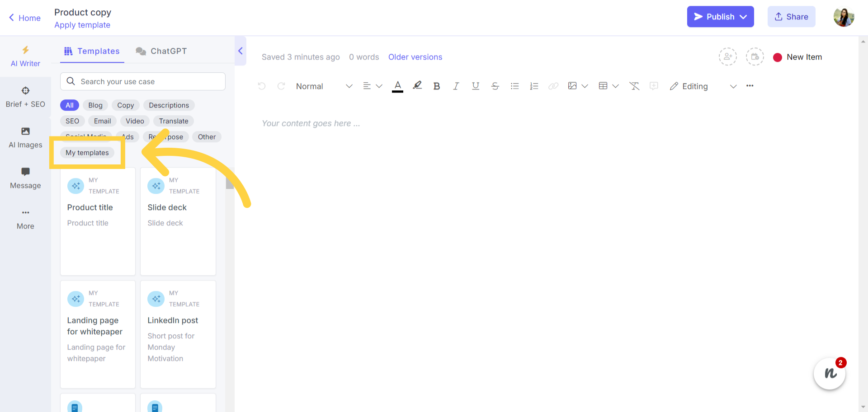Click the add comment icon

point(654,86)
